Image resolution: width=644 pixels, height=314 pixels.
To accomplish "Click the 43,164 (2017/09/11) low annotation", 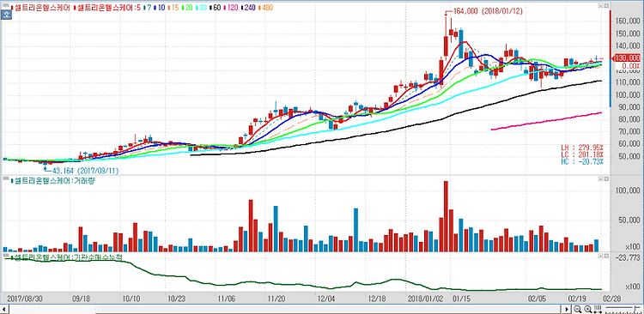I will (x=84, y=170).
